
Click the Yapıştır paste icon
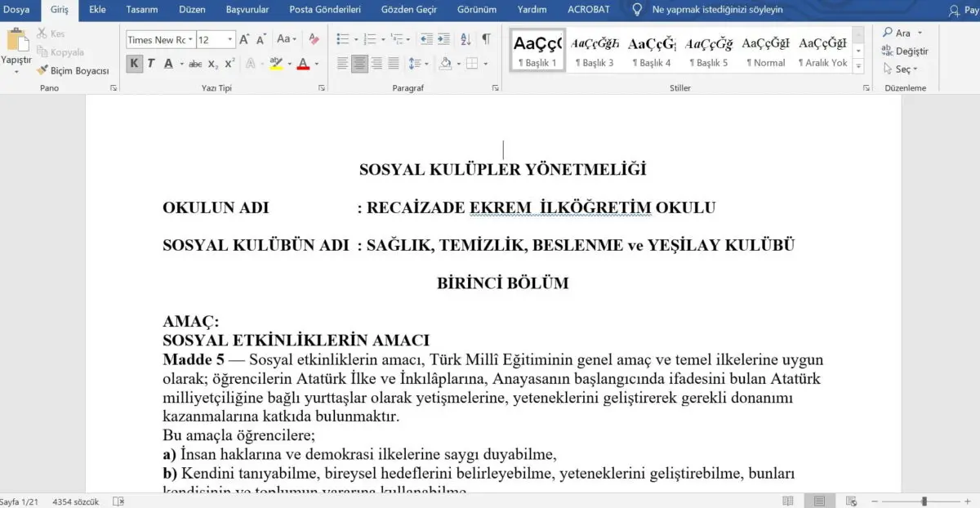click(x=16, y=40)
